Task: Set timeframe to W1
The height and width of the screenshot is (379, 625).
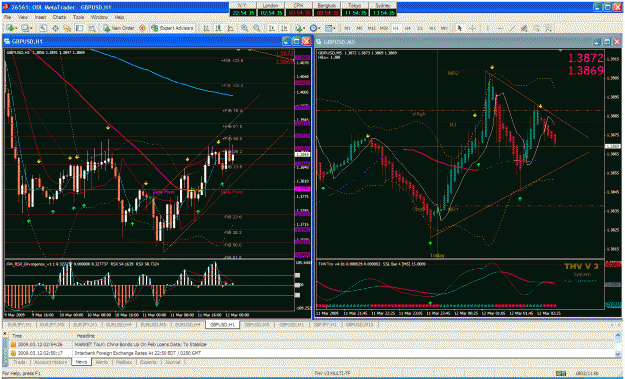Action: pyautogui.click(x=432, y=28)
